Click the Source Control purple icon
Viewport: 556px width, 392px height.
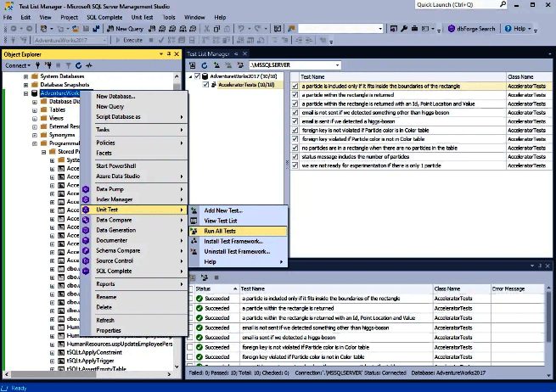coord(85,260)
